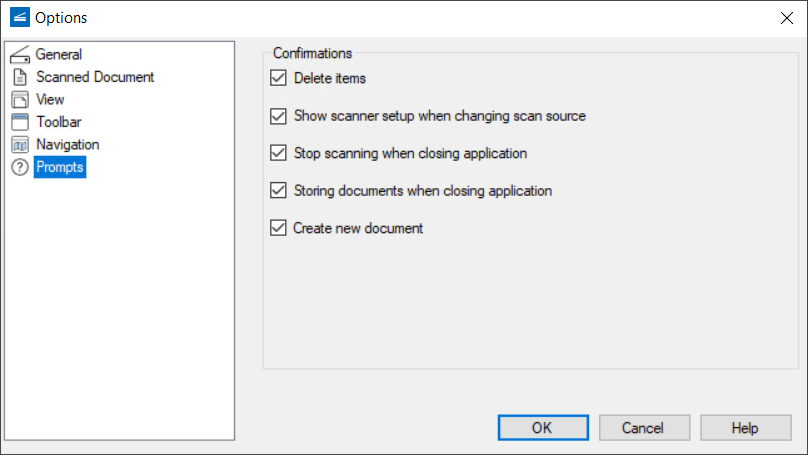808x455 pixels.
Task: Click Cancel to discard option changes
Action: click(x=643, y=428)
